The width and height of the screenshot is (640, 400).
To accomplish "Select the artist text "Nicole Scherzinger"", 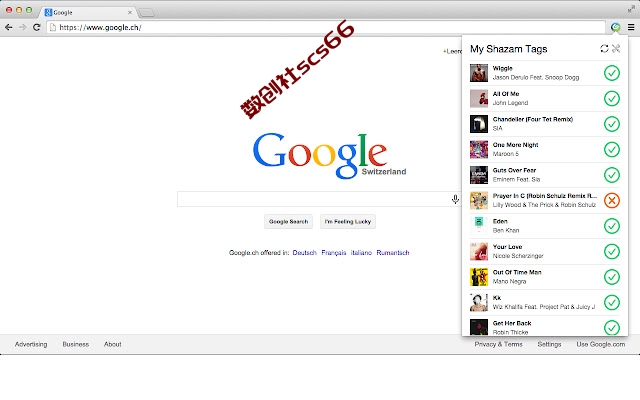I will tap(518, 256).
